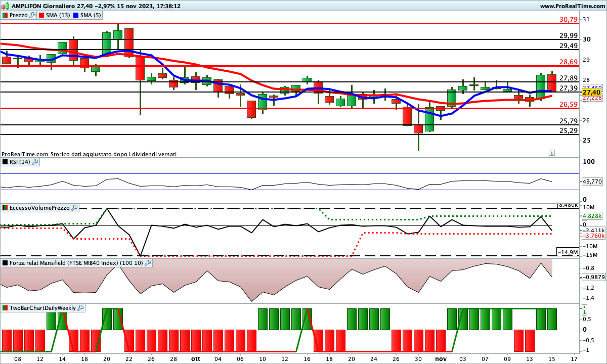Image resolution: width=607 pixels, height=364 pixels.
Task: Click the colored square beside TwoBarChartDailyWeekly
Action: 5,308
